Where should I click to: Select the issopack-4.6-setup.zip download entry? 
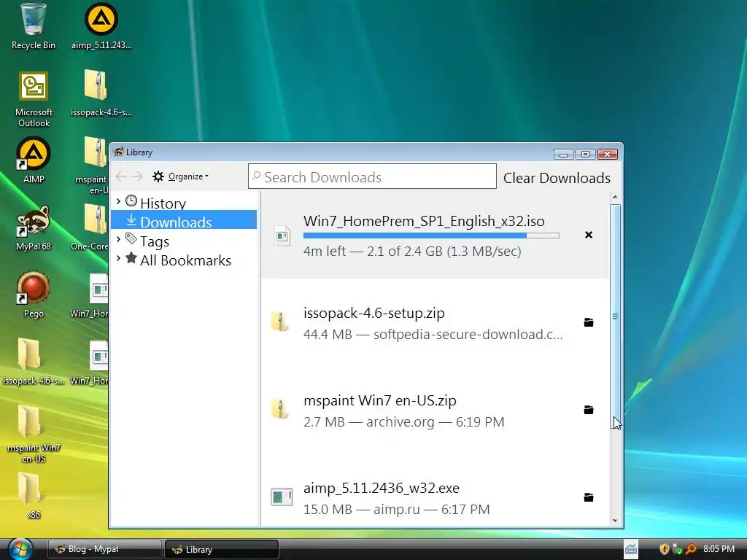pos(436,322)
